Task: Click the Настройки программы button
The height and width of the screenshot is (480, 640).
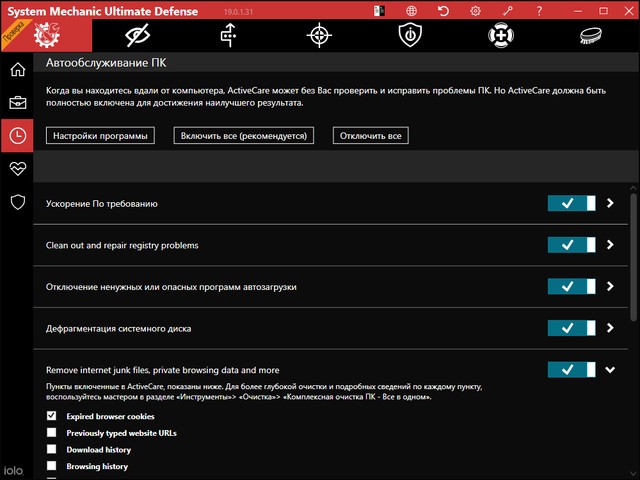Action: tap(100, 135)
